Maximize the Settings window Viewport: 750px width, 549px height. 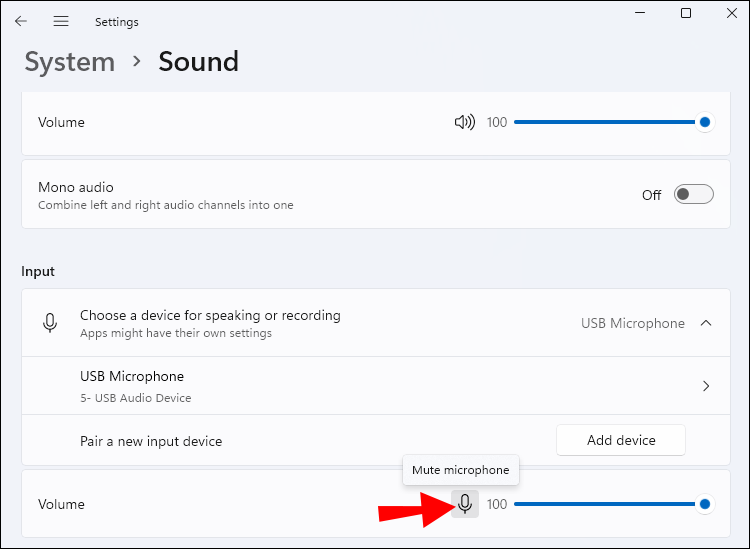(686, 13)
